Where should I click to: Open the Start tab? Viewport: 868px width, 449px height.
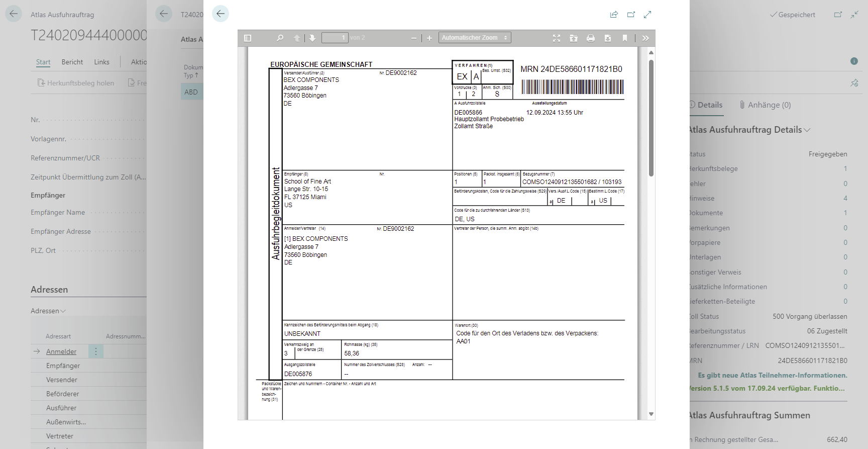(43, 62)
